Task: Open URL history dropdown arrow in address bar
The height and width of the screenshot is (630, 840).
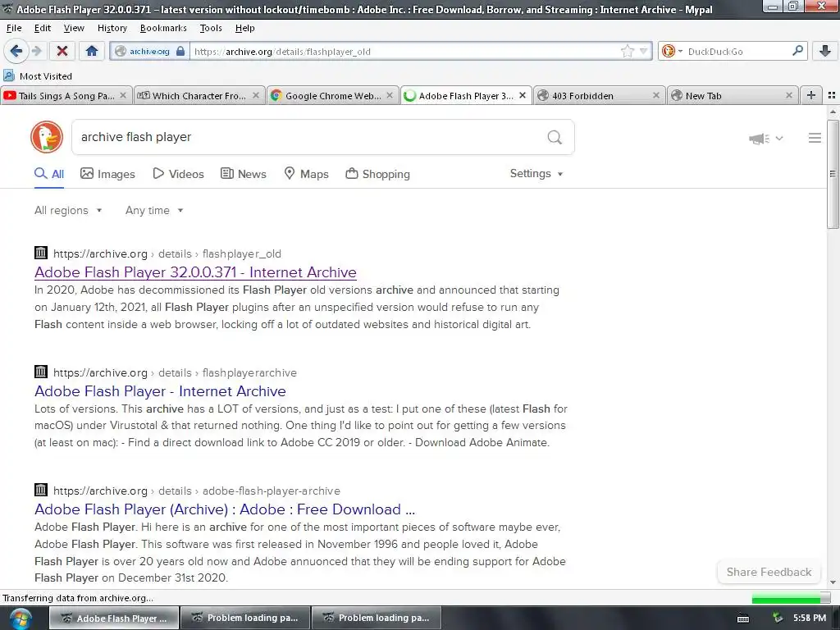Action: 644,52
